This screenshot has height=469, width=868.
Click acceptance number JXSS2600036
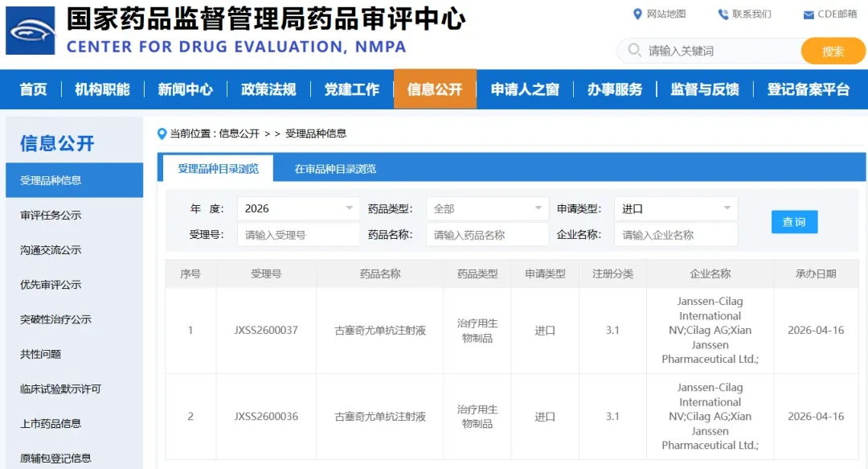click(x=266, y=417)
